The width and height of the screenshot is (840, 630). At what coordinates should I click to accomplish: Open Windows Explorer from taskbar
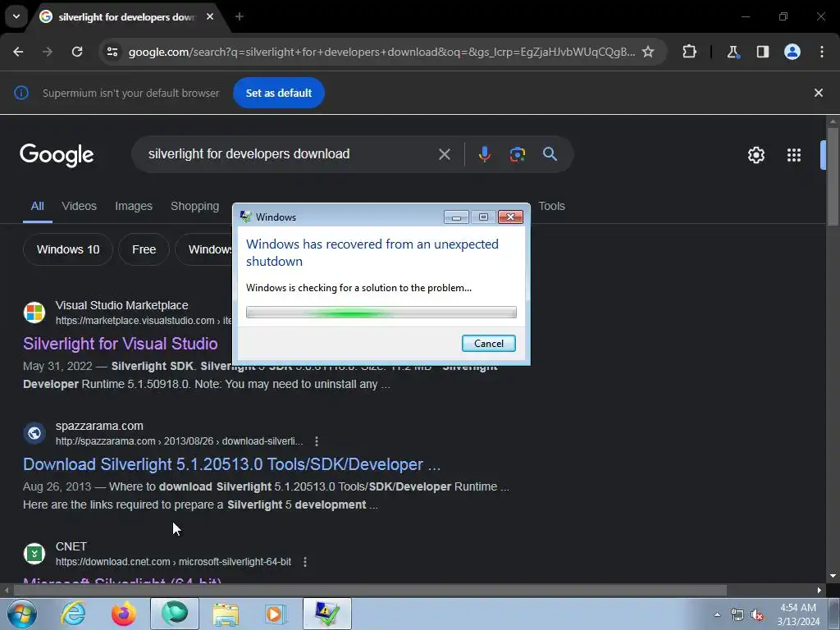pyautogui.click(x=226, y=614)
